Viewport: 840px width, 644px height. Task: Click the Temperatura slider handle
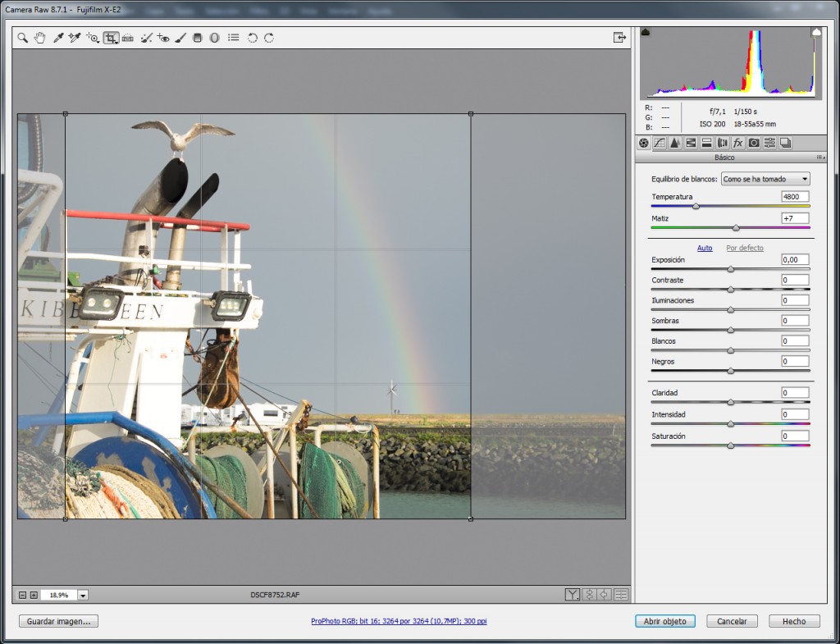point(696,206)
